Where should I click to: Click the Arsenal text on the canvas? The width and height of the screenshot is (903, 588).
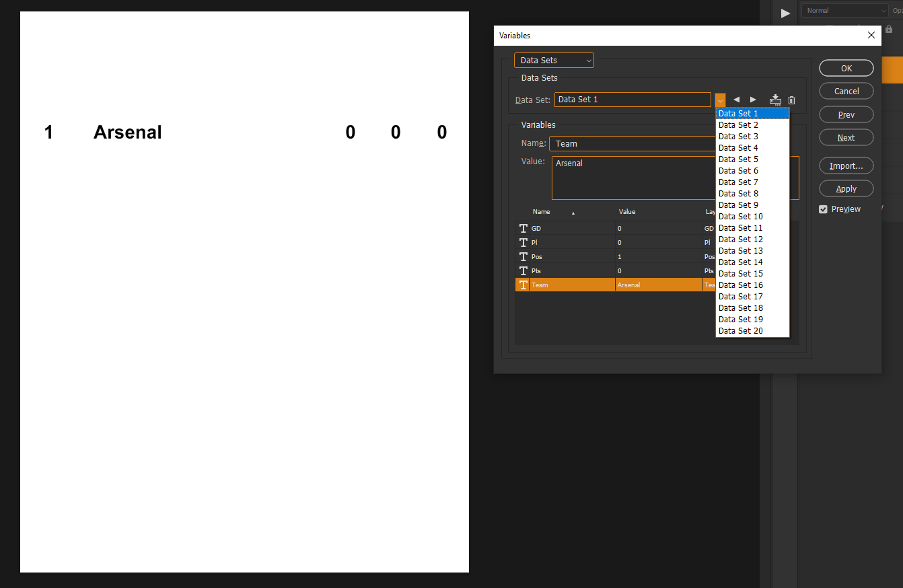coord(128,133)
